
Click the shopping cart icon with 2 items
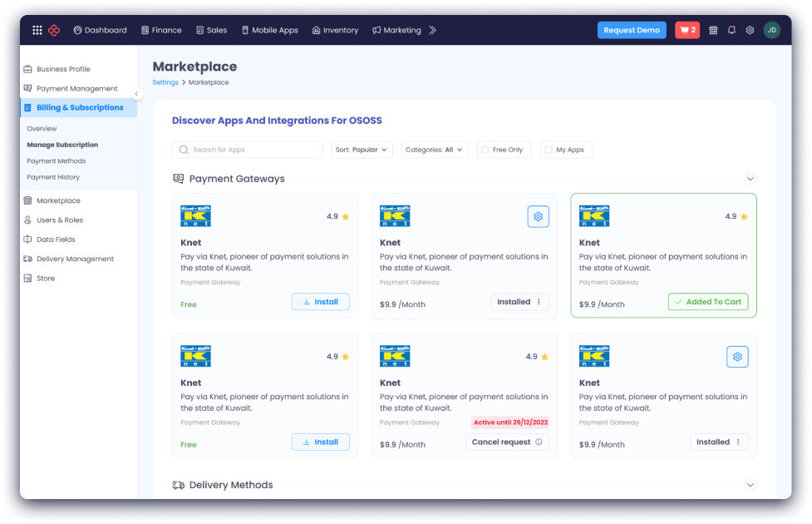[687, 30]
